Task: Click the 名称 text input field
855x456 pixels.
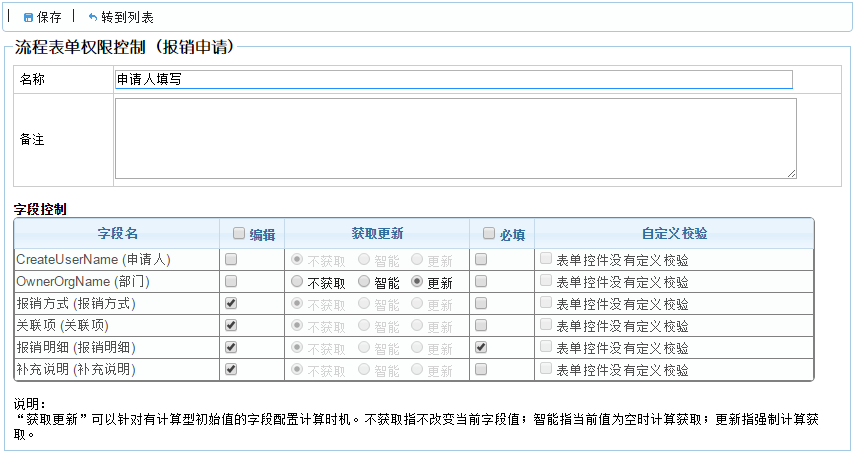Action: (x=453, y=80)
